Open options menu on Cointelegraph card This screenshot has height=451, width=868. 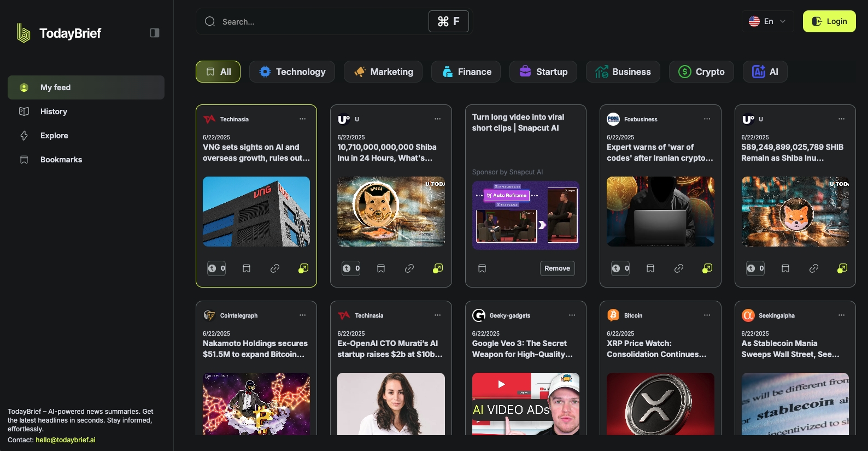(303, 315)
